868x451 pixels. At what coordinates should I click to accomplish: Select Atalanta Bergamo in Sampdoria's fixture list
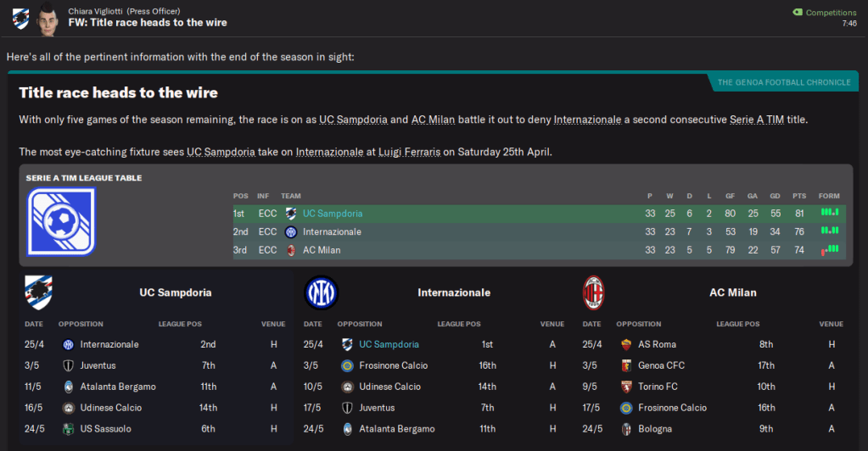[x=117, y=387]
